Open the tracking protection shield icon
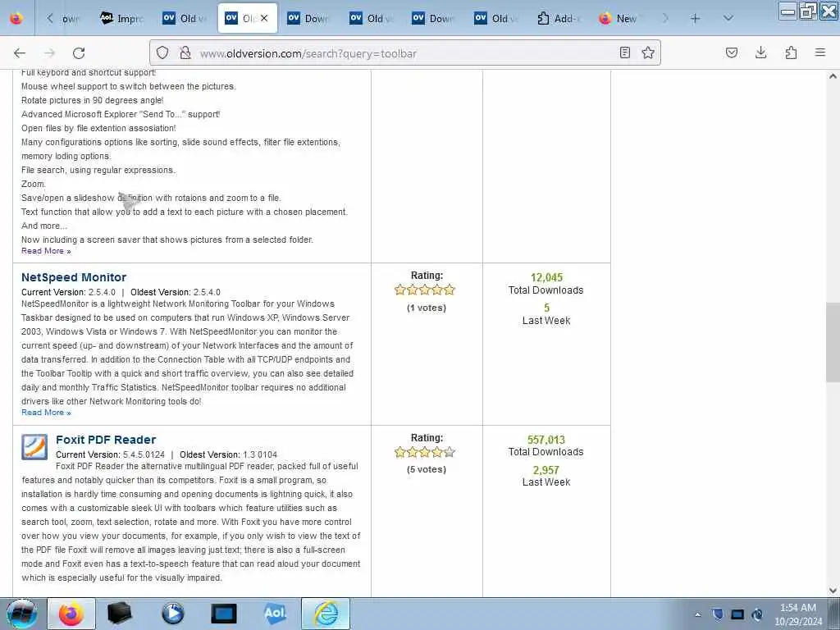The width and height of the screenshot is (840, 630). point(162,52)
